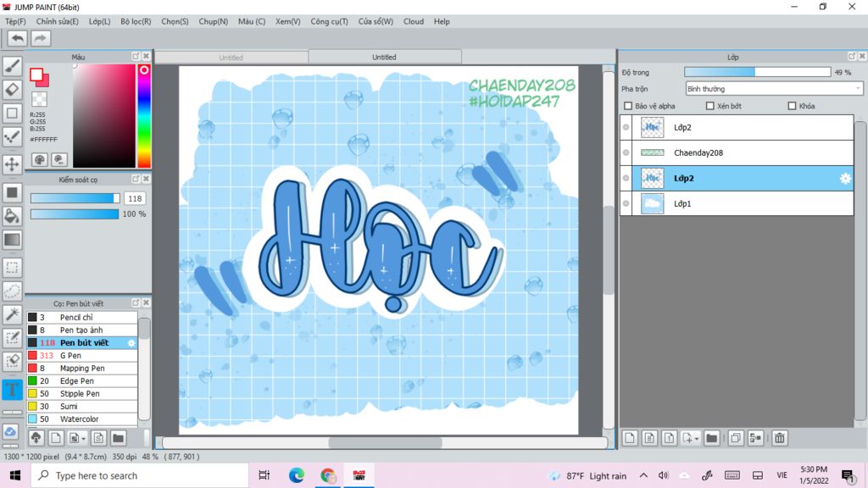
Task: Select the Select Eraser tool
Action: 12,361
